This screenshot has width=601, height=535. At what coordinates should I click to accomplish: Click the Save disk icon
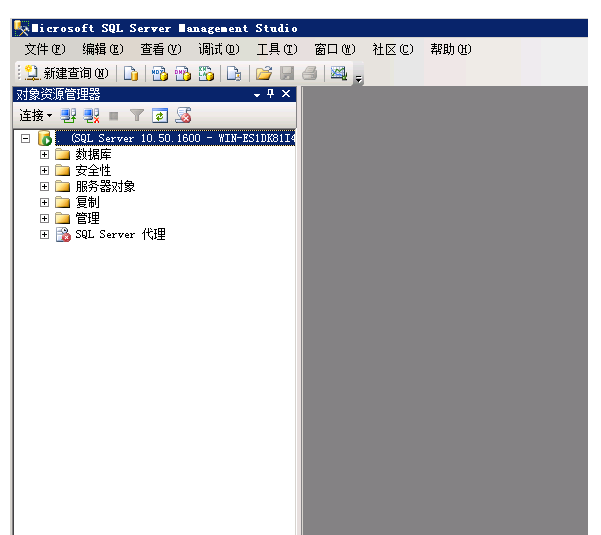pyautogui.click(x=287, y=73)
